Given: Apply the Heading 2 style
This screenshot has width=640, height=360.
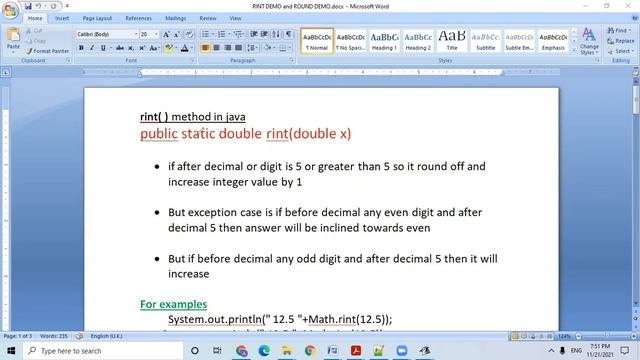Looking at the screenshot, I should [418, 41].
